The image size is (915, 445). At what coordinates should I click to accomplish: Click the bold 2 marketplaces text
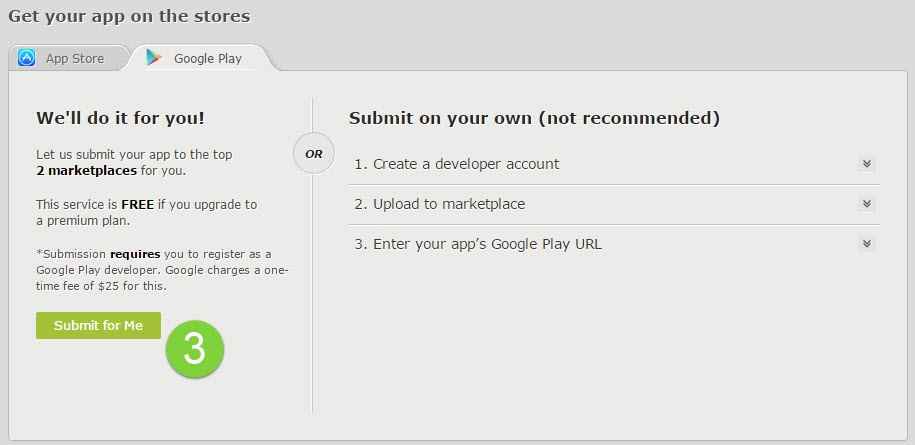86,171
